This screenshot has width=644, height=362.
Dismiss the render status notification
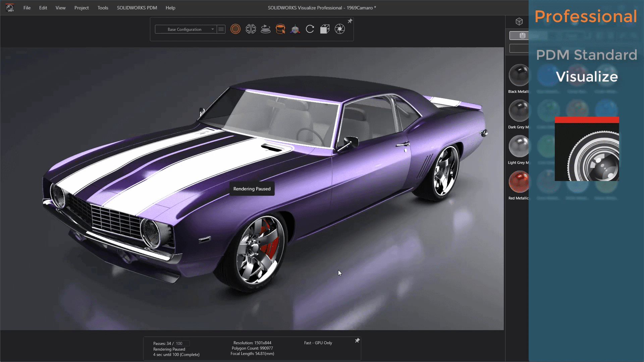point(357,340)
